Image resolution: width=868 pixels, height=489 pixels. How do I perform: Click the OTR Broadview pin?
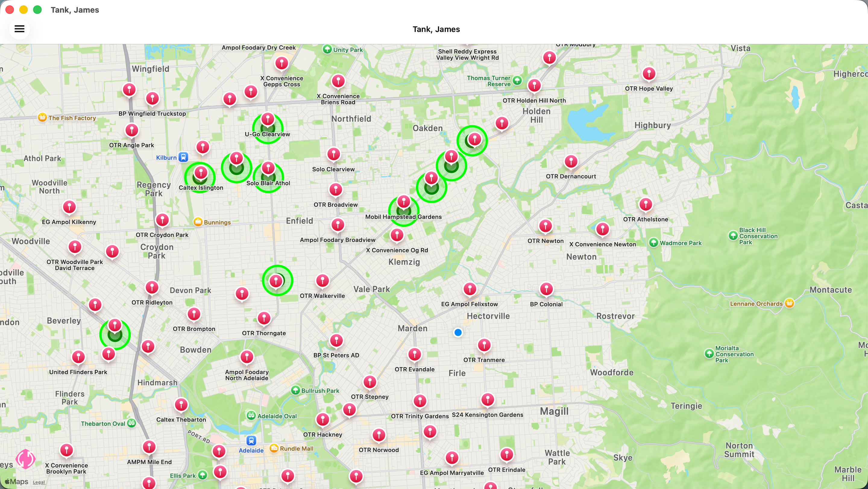[x=336, y=190]
